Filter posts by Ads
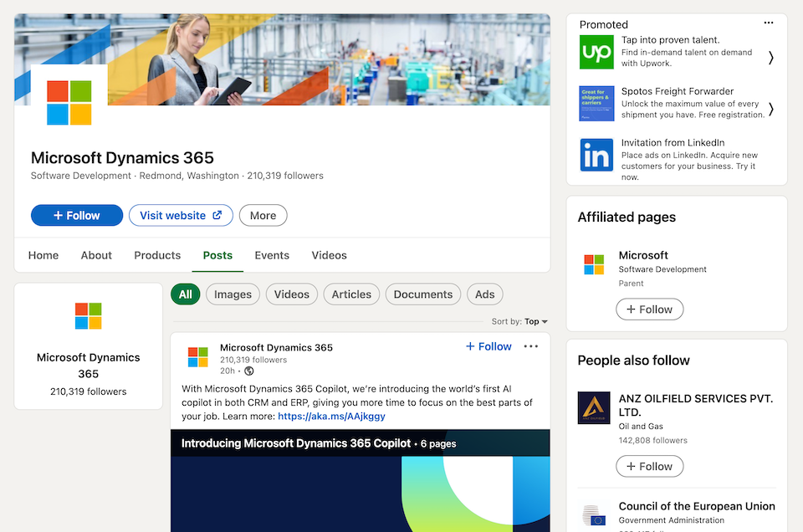 (485, 294)
